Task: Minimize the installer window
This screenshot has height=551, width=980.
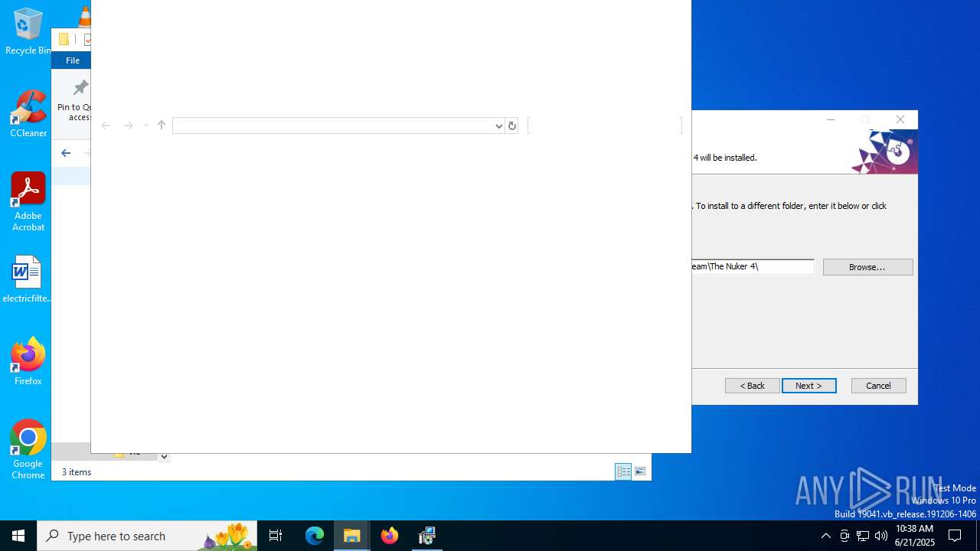Action: click(831, 119)
